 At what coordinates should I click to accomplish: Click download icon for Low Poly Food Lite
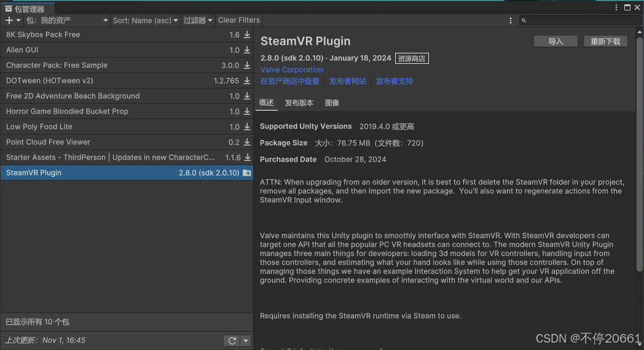point(247,126)
